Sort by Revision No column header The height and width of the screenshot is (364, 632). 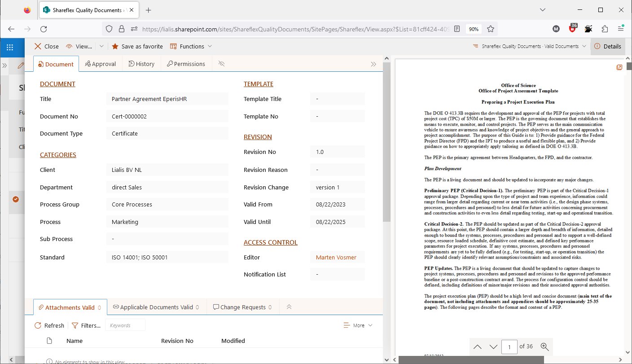(177, 341)
